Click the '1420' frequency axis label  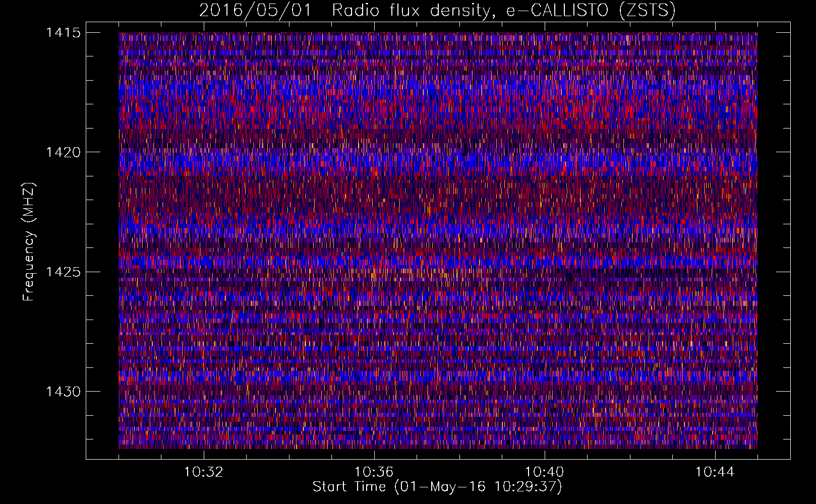pos(63,152)
